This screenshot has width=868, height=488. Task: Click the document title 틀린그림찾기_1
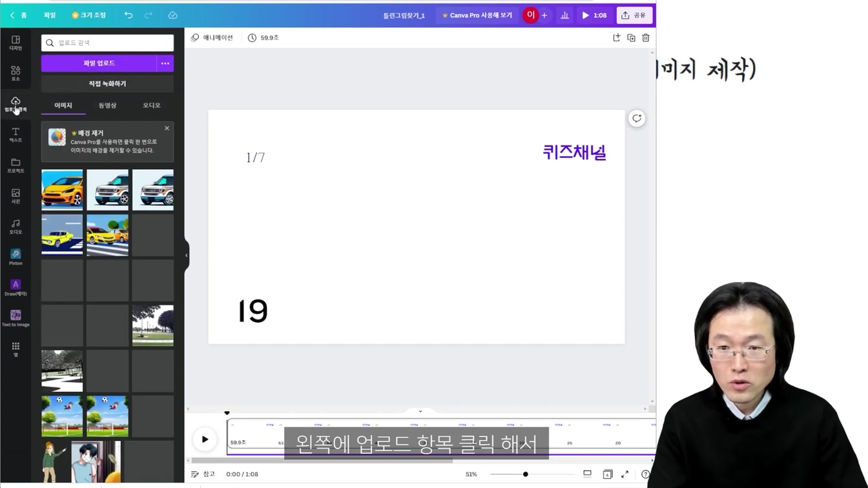pyautogui.click(x=404, y=15)
